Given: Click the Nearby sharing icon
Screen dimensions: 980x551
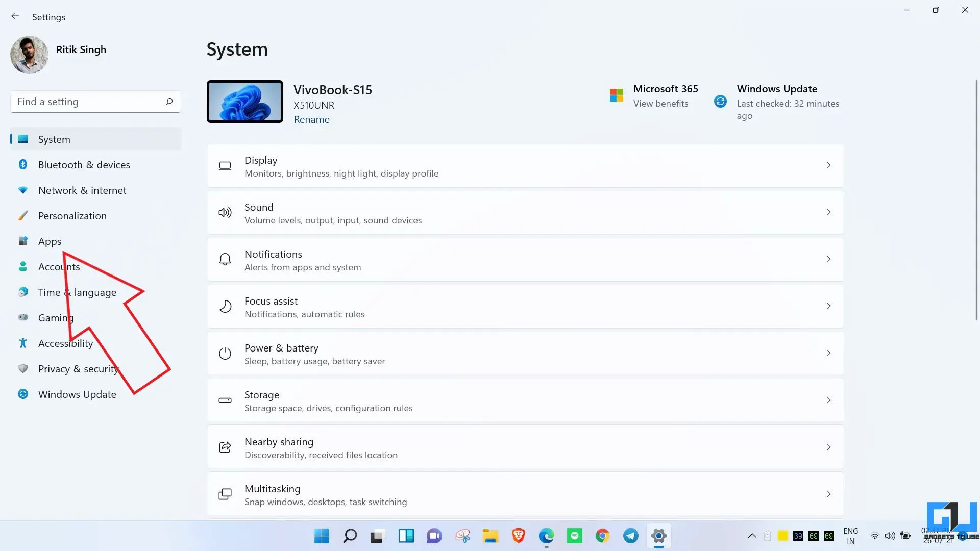Looking at the screenshot, I should pyautogui.click(x=225, y=447).
